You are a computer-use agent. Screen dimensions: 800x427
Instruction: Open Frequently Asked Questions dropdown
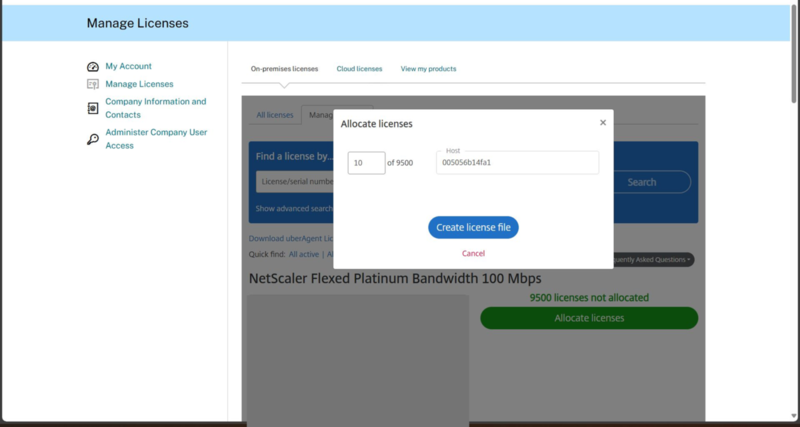(x=654, y=260)
